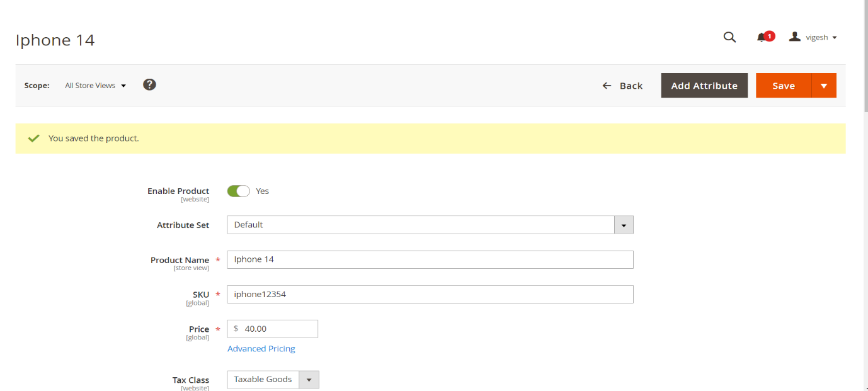
Task: Go Back to the product list
Action: pyautogui.click(x=622, y=86)
